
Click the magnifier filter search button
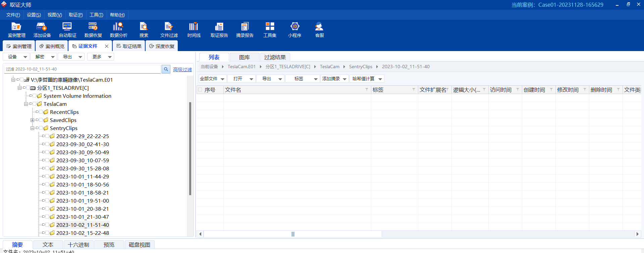click(166, 69)
